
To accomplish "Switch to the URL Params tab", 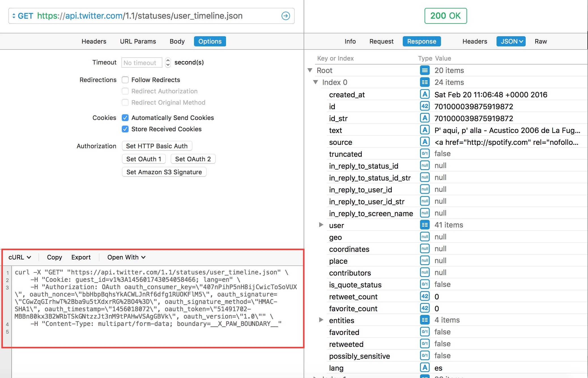I will coord(138,41).
